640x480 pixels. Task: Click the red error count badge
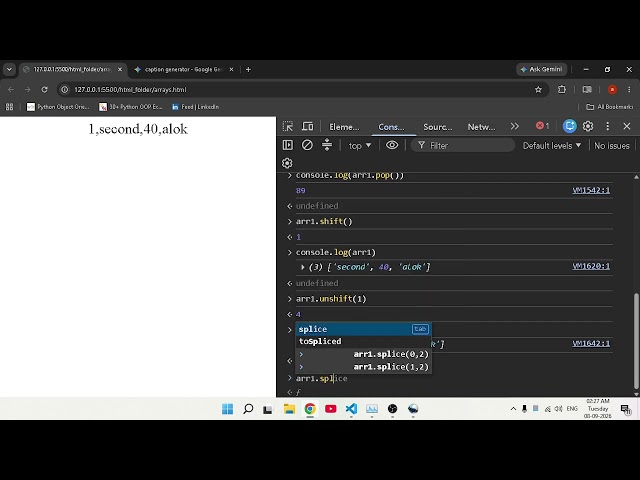click(x=542, y=126)
